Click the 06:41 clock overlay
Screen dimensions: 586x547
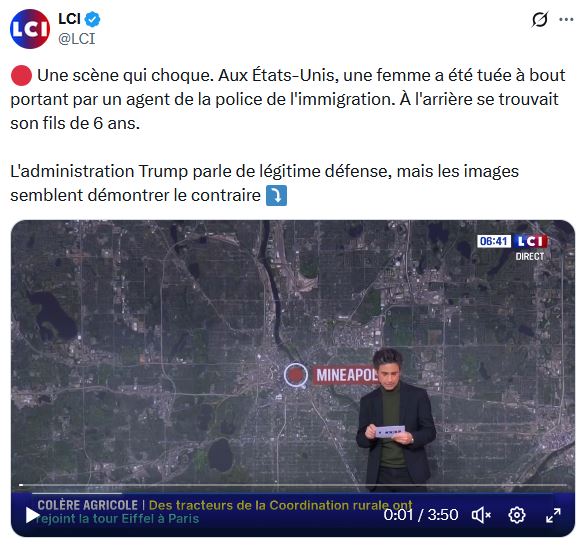(x=494, y=241)
